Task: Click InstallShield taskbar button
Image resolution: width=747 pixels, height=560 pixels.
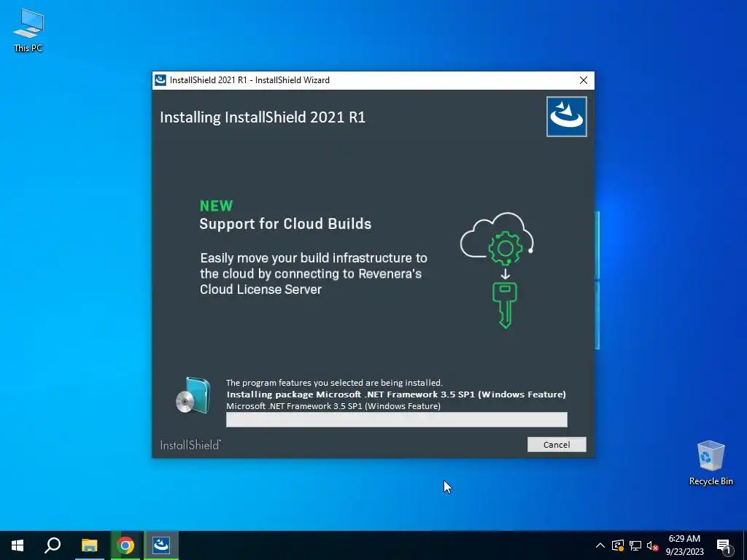Action: click(161, 545)
